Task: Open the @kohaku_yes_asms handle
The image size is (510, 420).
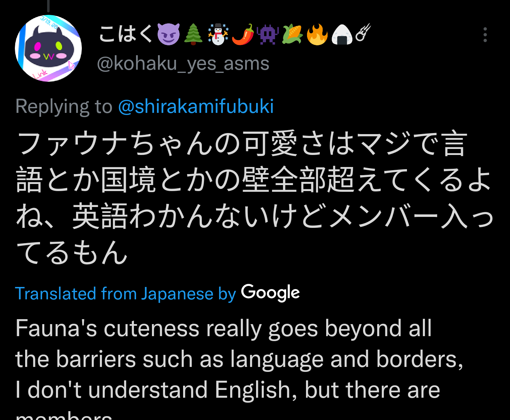Action: point(183,64)
